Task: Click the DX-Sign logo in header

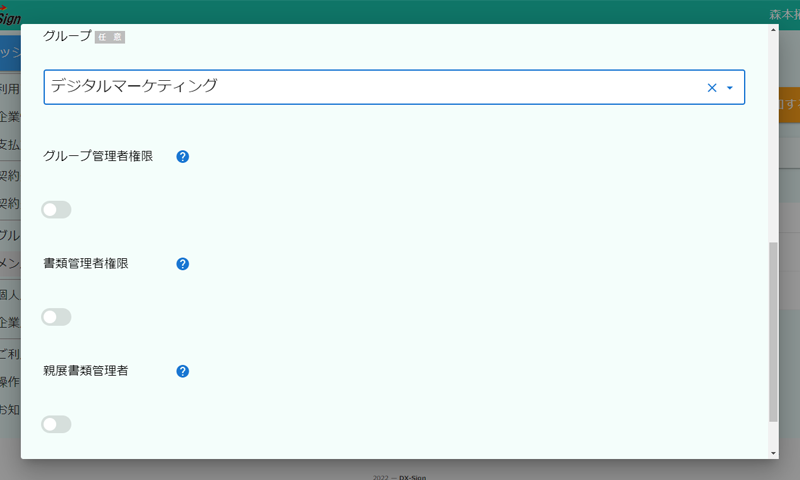Action: [x=10, y=15]
